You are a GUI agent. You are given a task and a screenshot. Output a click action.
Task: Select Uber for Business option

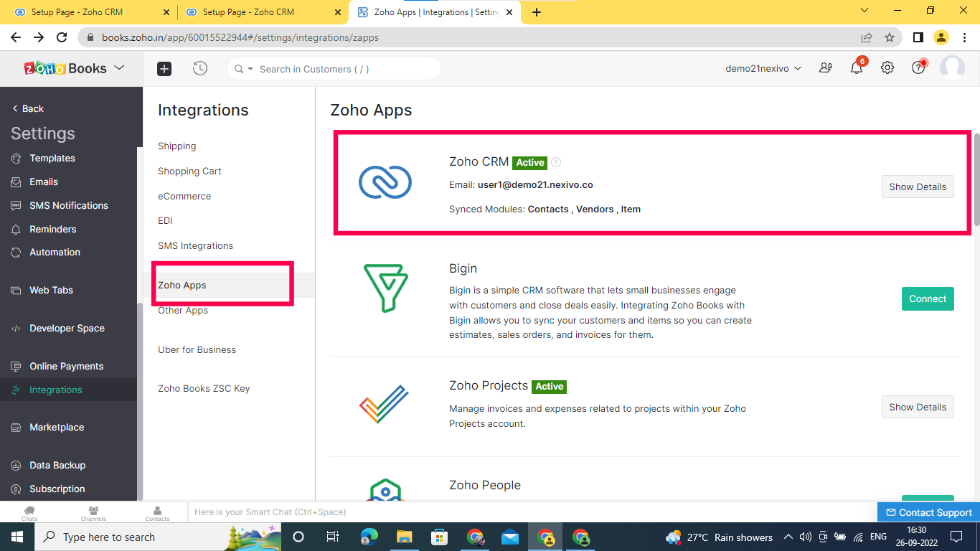pyautogui.click(x=197, y=349)
